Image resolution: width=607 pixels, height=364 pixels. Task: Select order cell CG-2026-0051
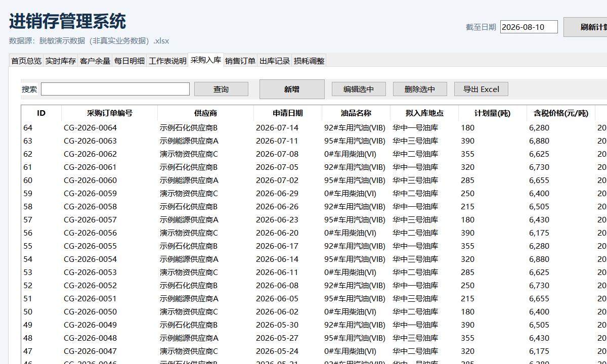coord(90,298)
